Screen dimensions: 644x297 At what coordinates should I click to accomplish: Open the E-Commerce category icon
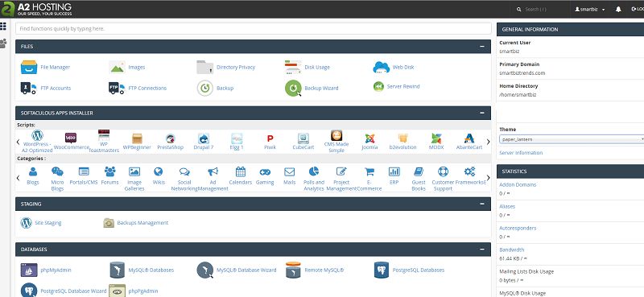click(x=369, y=171)
